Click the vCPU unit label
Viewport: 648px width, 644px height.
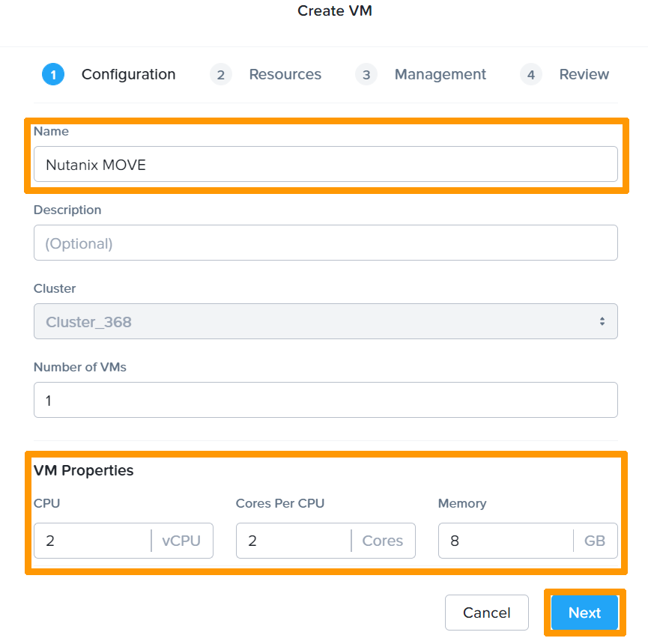click(181, 541)
